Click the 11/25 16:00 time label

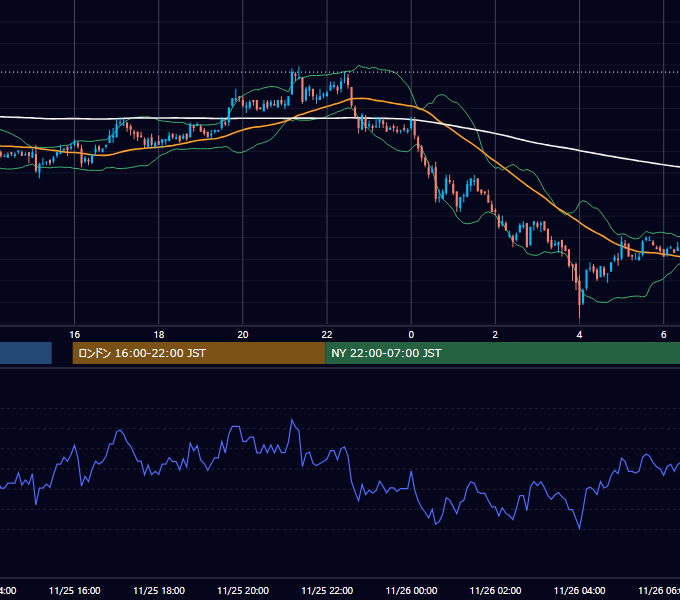tap(75, 590)
